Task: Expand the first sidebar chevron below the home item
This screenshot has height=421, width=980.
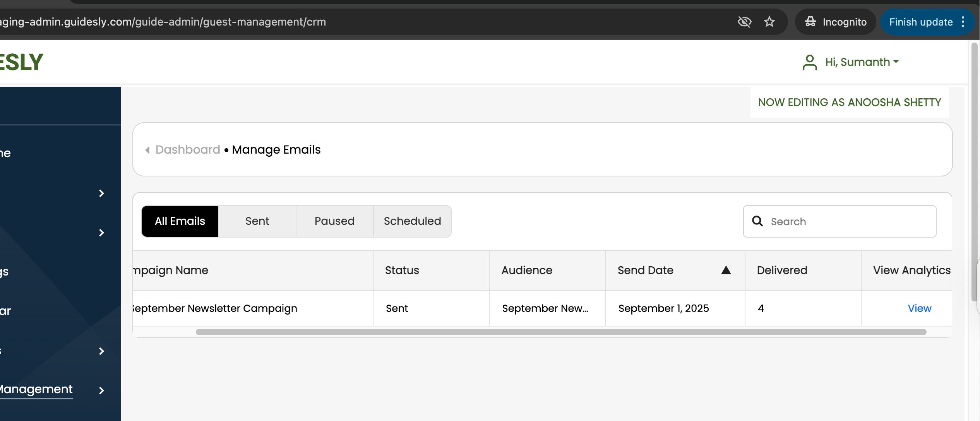Action: 101,193
